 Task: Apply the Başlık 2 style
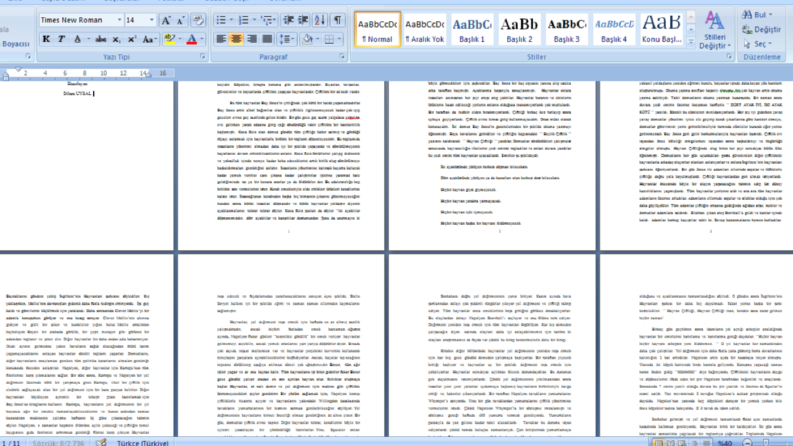[519, 30]
